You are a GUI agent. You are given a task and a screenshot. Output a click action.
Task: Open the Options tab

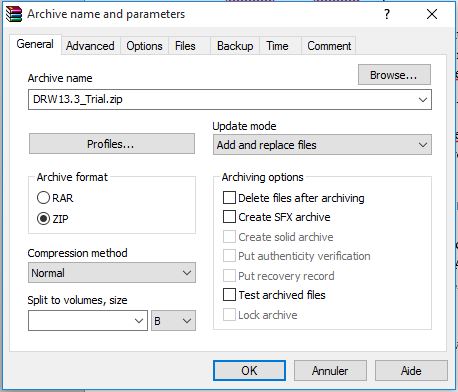[144, 46]
